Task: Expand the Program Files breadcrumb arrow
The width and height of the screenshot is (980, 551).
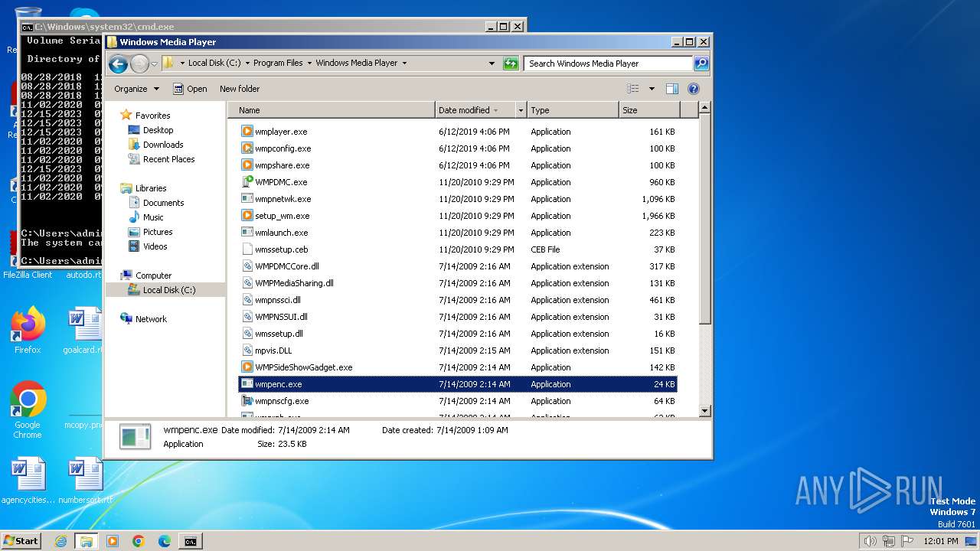Action: 309,64
